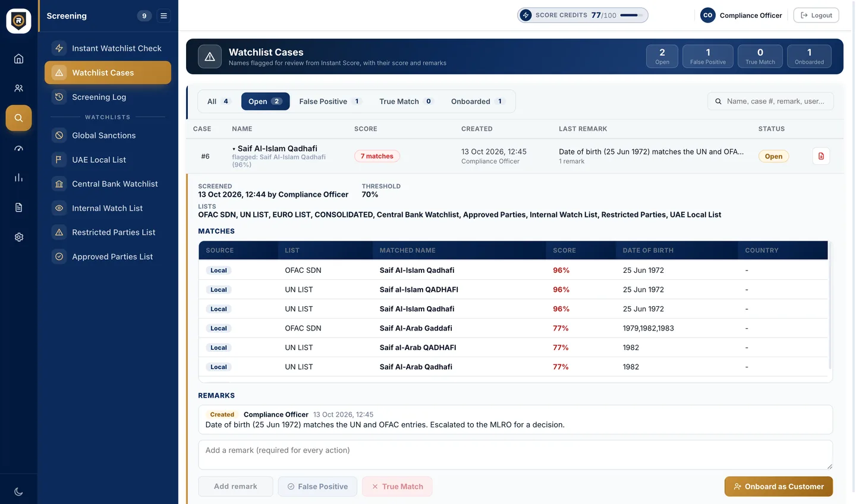The height and width of the screenshot is (504, 856).
Task: Log out with the Logout button
Action: click(x=816, y=15)
